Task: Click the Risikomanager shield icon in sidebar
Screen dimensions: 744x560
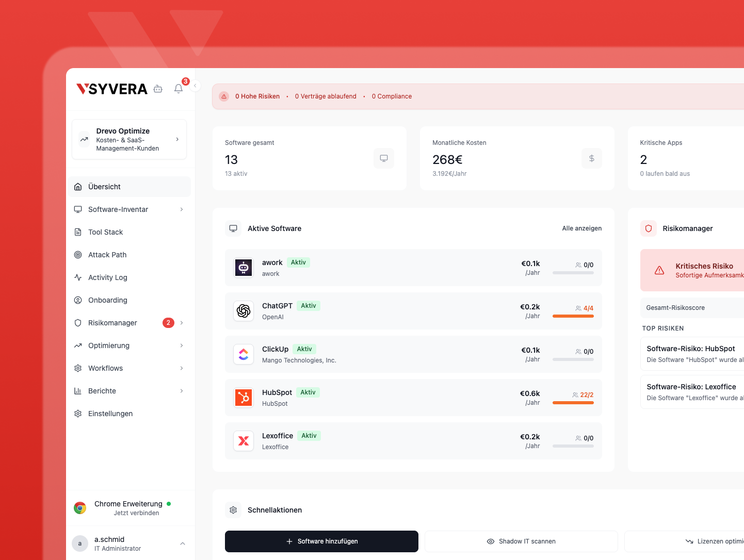Action: pyautogui.click(x=78, y=323)
